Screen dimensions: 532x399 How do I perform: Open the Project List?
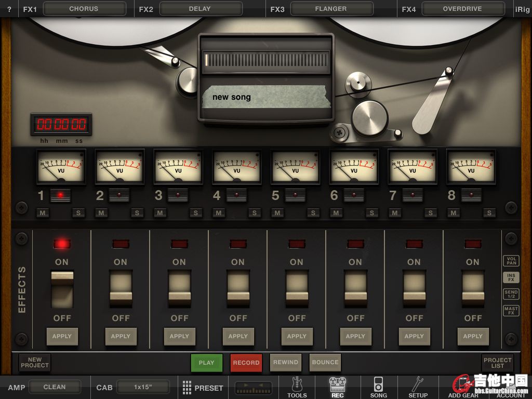pos(497,363)
